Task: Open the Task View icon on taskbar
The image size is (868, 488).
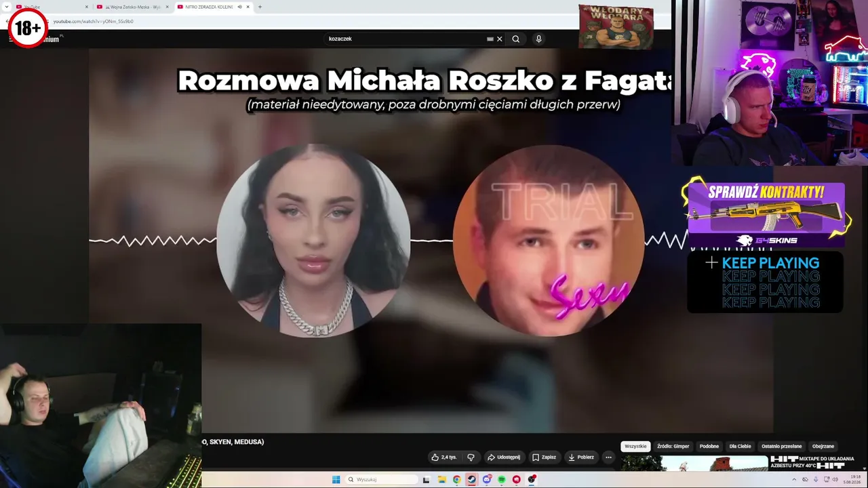Action: click(426, 479)
